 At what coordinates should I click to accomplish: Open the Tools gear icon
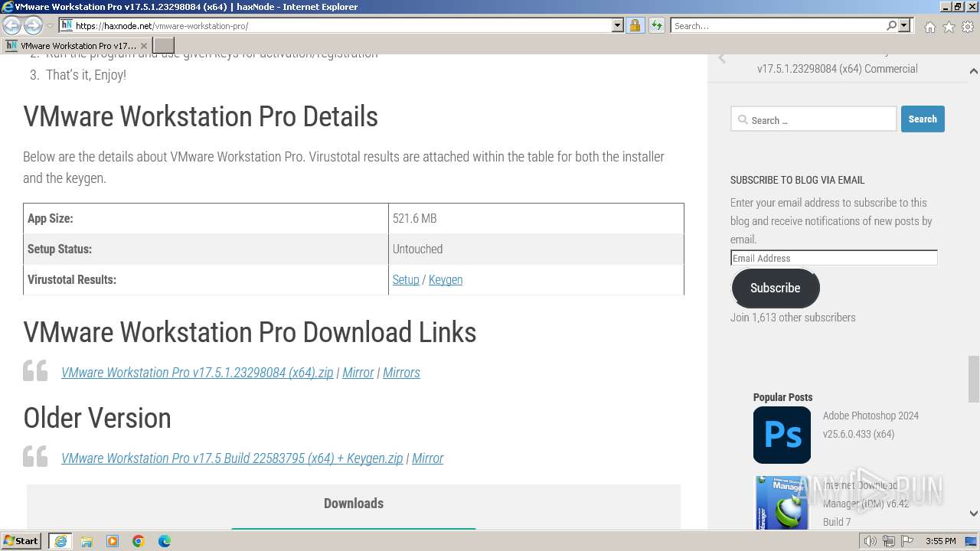(968, 27)
